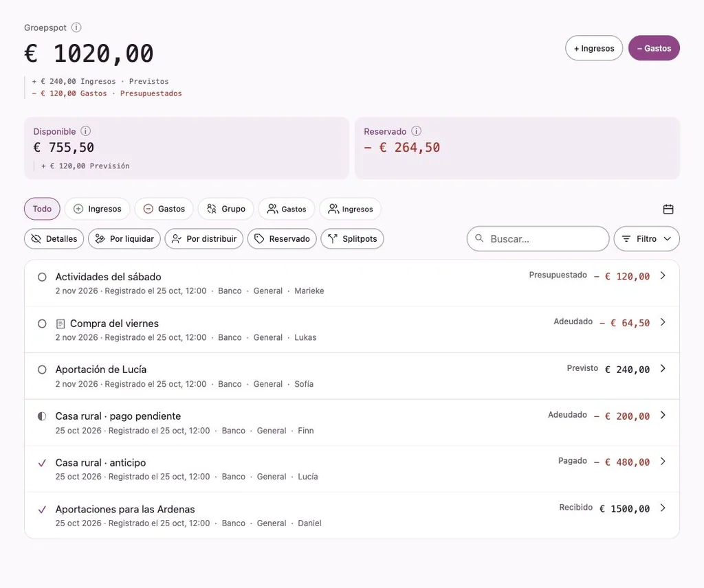
Task: Click the – € 264,50 Reservado amount
Action: (402, 147)
